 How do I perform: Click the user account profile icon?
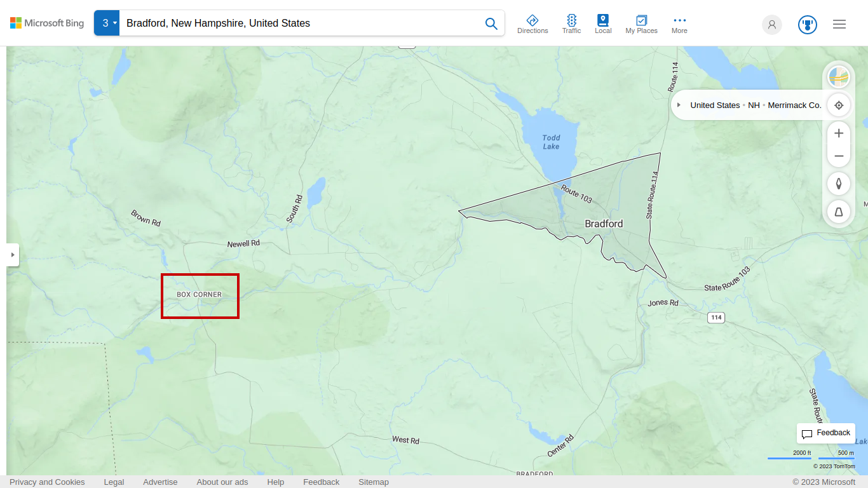(772, 25)
